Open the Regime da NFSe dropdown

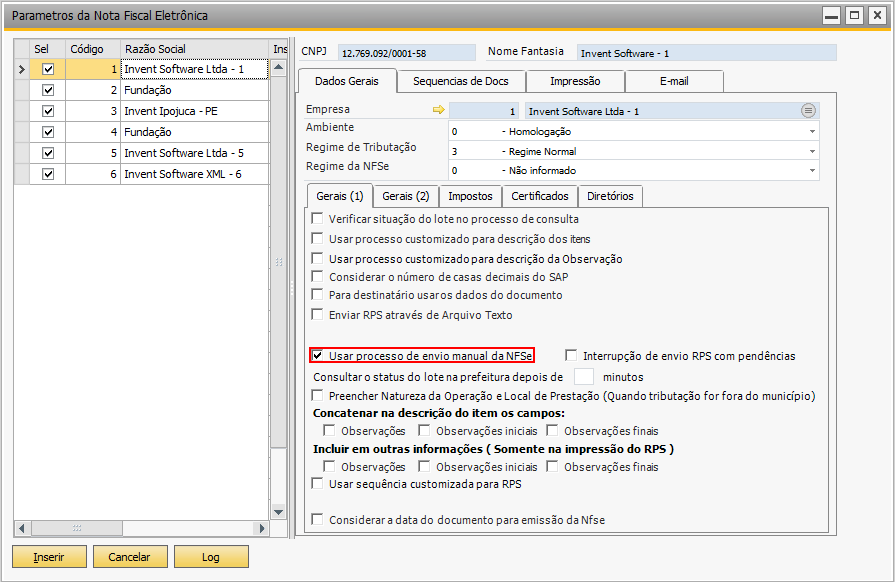(x=812, y=170)
